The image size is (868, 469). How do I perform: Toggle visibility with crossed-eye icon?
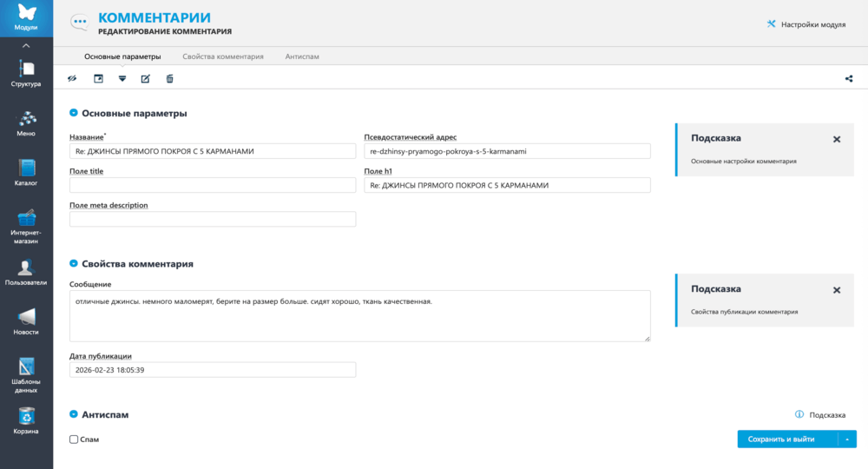[x=73, y=79]
